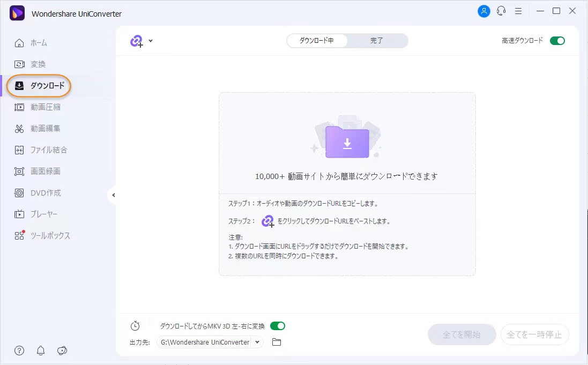Open the hamburger menu in title bar
588x365 pixels.
518,11
